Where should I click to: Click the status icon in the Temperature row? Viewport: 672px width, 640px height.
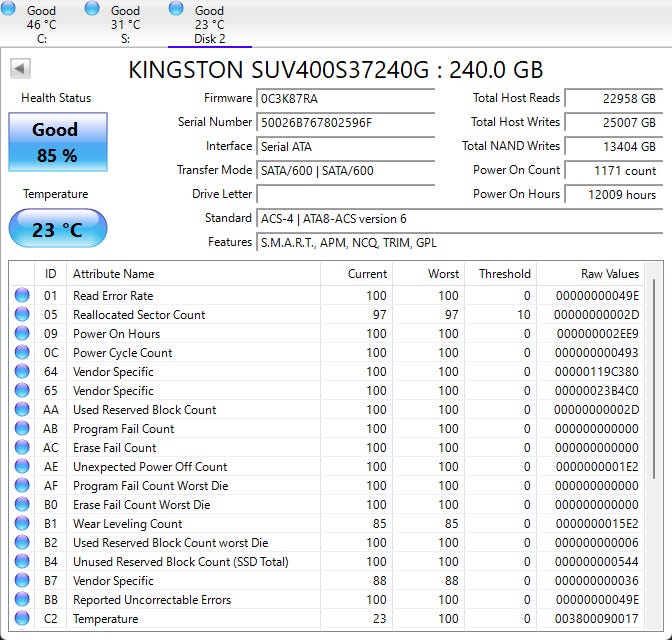[22, 619]
